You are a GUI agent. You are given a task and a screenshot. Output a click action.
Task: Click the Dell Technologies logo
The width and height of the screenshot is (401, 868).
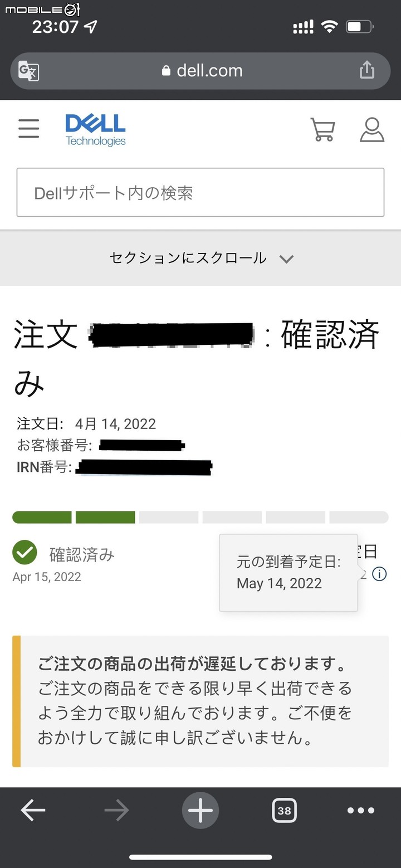pyautogui.click(x=95, y=130)
